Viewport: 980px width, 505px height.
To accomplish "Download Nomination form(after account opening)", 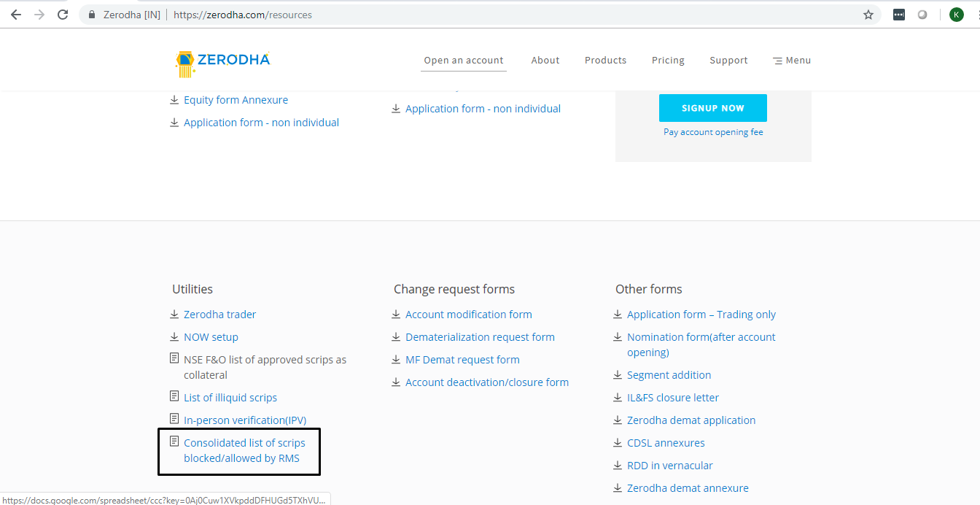I will (x=701, y=344).
